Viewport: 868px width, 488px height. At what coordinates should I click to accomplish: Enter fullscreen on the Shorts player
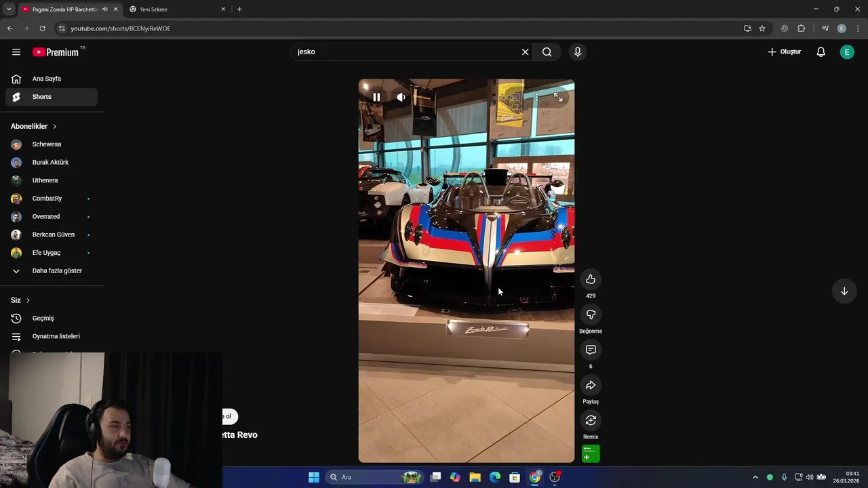(558, 98)
